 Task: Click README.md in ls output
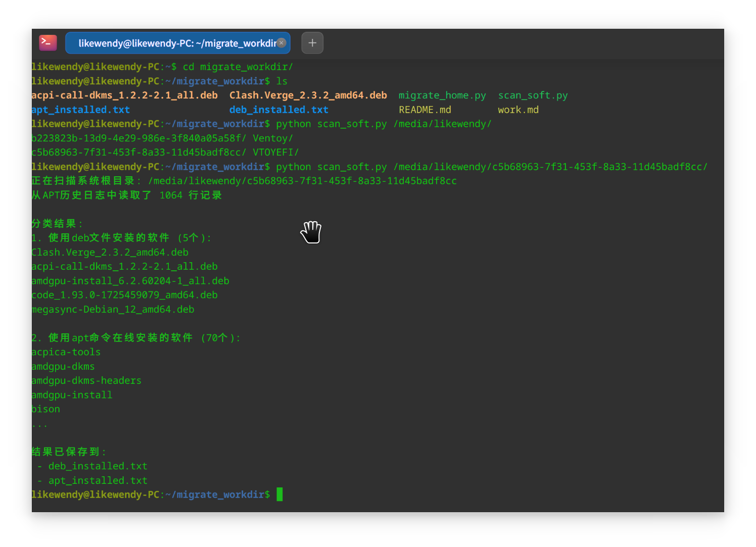[x=425, y=110]
